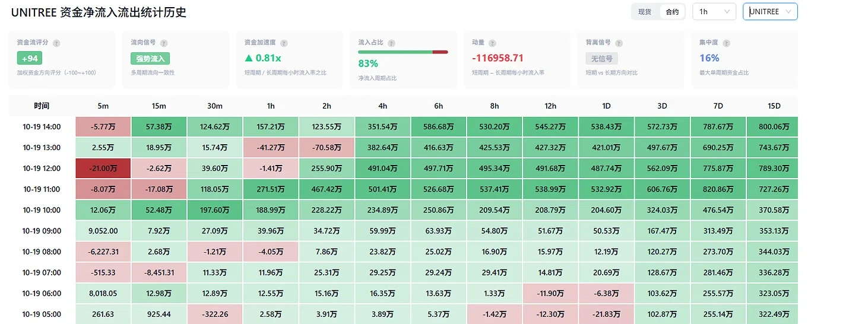Click the -116958.71 momentum value

(498, 58)
